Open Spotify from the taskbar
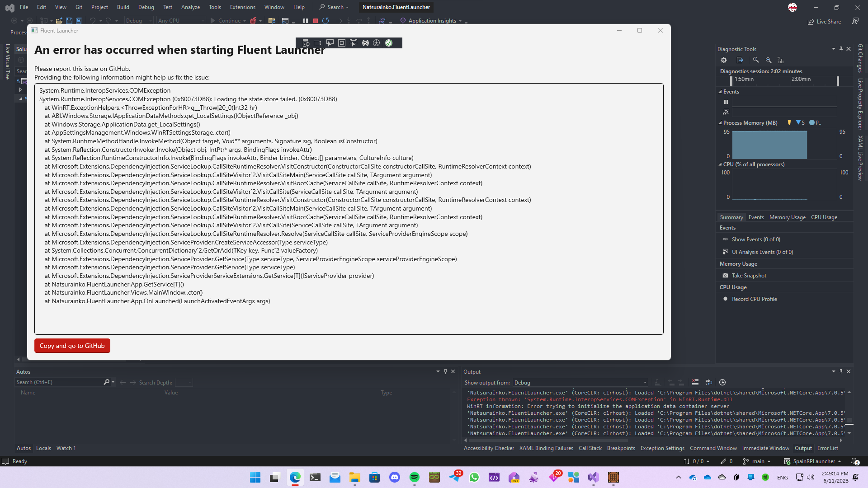 pos(415,478)
